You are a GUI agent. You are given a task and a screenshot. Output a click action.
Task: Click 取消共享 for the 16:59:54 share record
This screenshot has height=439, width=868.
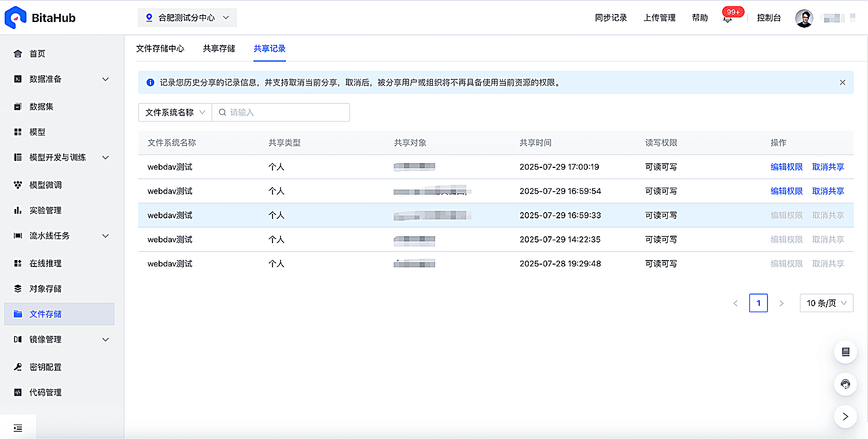click(x=828, y=191)
